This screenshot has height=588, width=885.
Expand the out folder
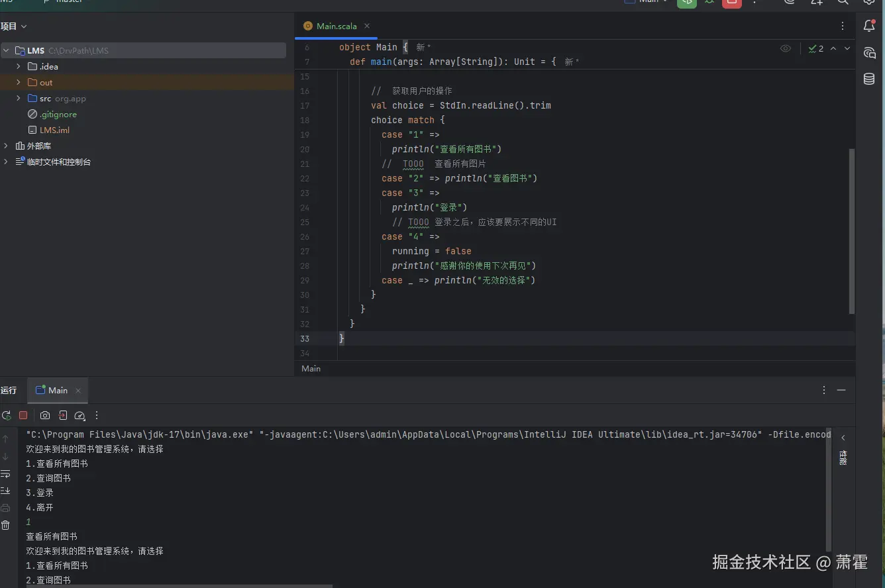coord(19,82)
